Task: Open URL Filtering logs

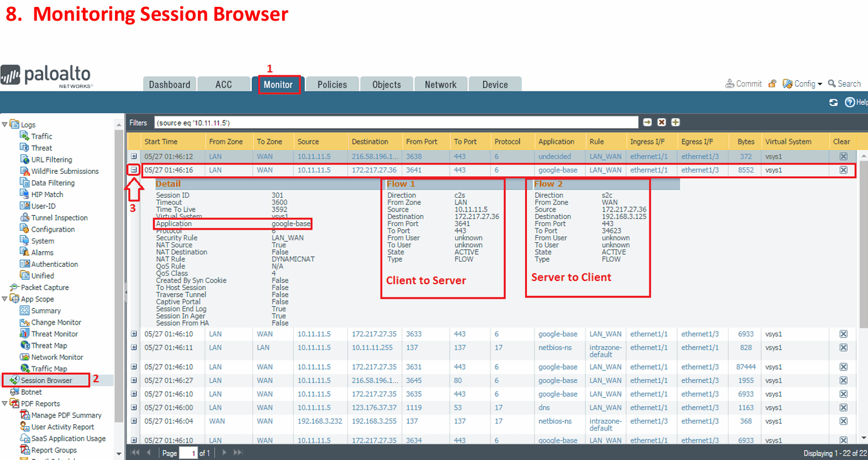Action: coord(52,159)
